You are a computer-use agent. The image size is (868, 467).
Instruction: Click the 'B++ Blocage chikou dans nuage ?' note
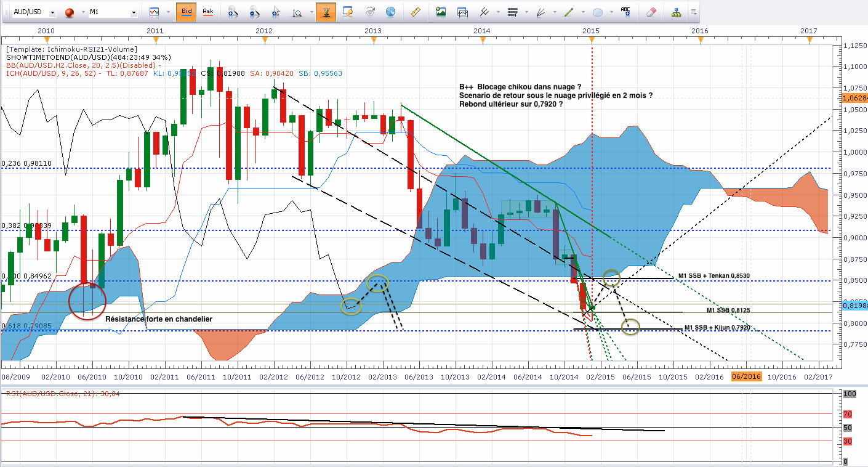pyautogui.click(x=520, y=87)
